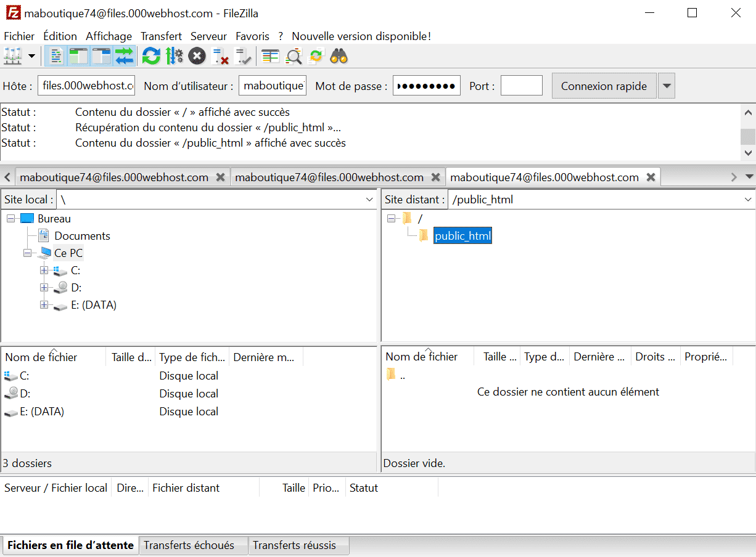The width and height of the screenshot is (756, 557).
Task: Open the Site Manager dropdown arrow
Action: coord(31,57)
